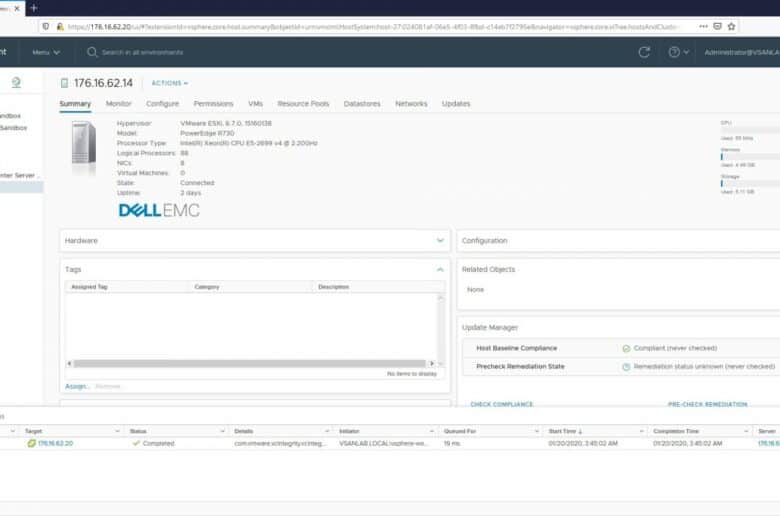
Task: Switch to the Updates tab
Action: [x=456, y=103]
